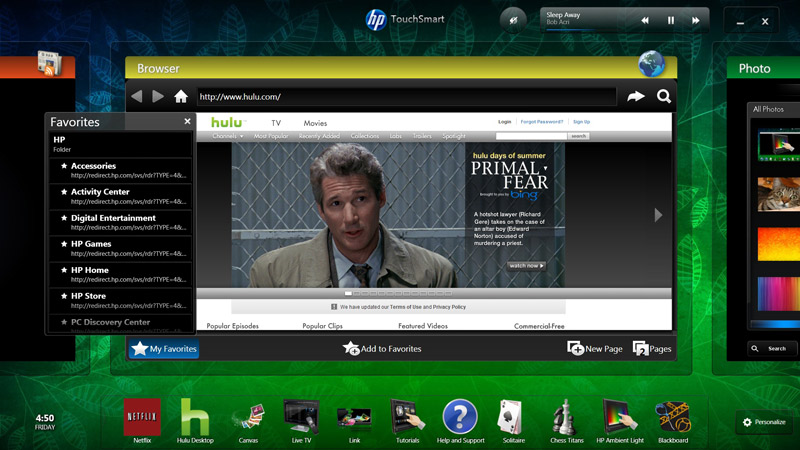Launch the Netflix app
Screen dimensions: 800x450
142,421
